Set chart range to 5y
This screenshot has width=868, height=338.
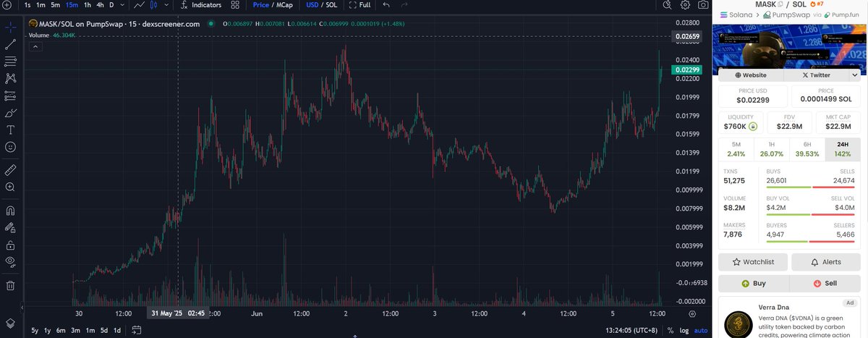35,331
